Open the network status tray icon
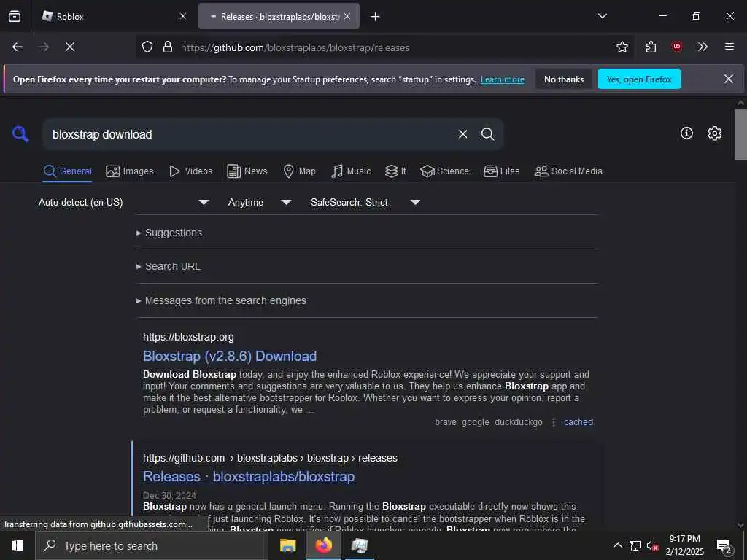Screen dimensions: 747x560 pos(635,545)
